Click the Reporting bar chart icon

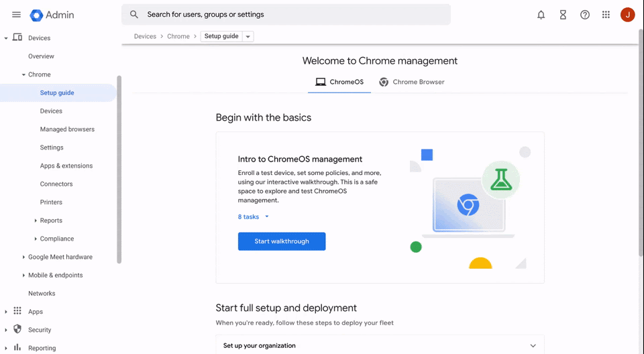(17, 347)
